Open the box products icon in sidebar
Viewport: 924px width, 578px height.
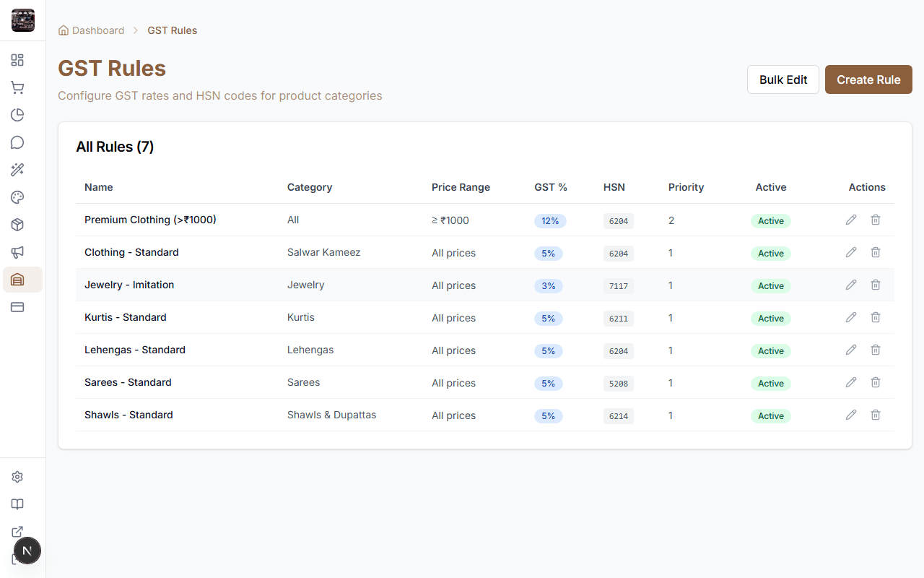pos(17,225)
